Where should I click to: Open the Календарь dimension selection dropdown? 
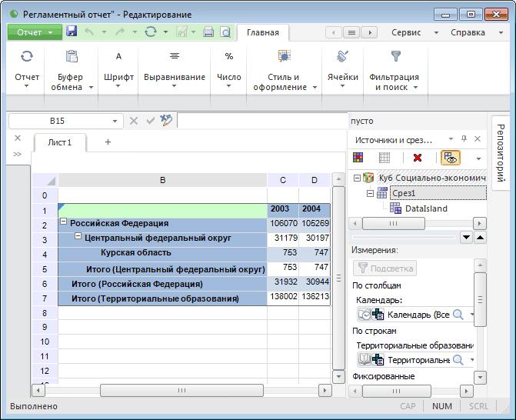471,315
